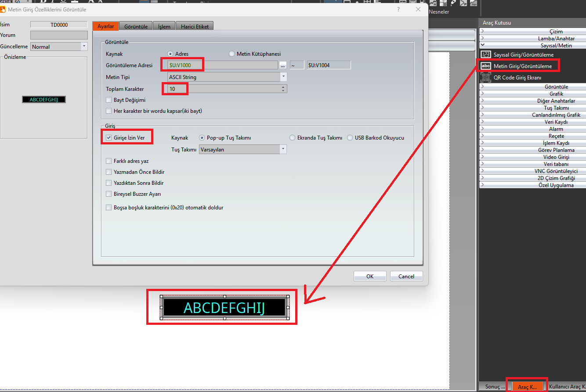586x392 pixels.
Task: Select Metin Kütüphanesi radio button
Action: (232, 54)
